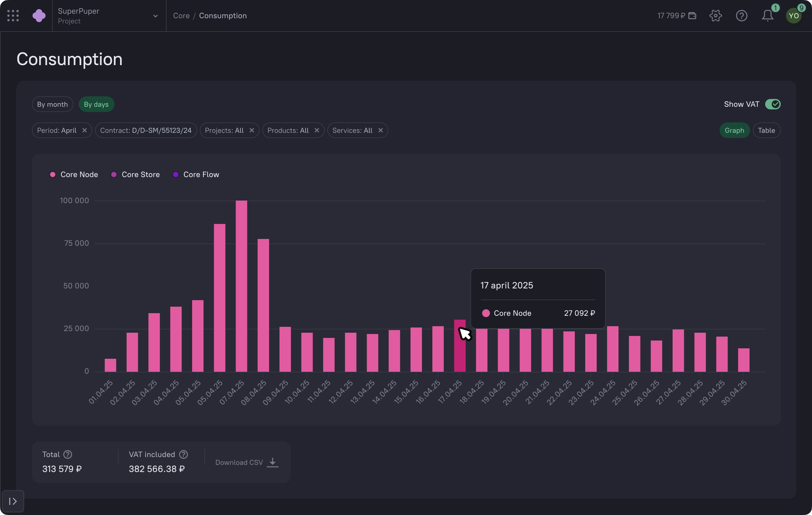812x515 pixels.
Task: Open the help question mark icon
Action: 741,16
